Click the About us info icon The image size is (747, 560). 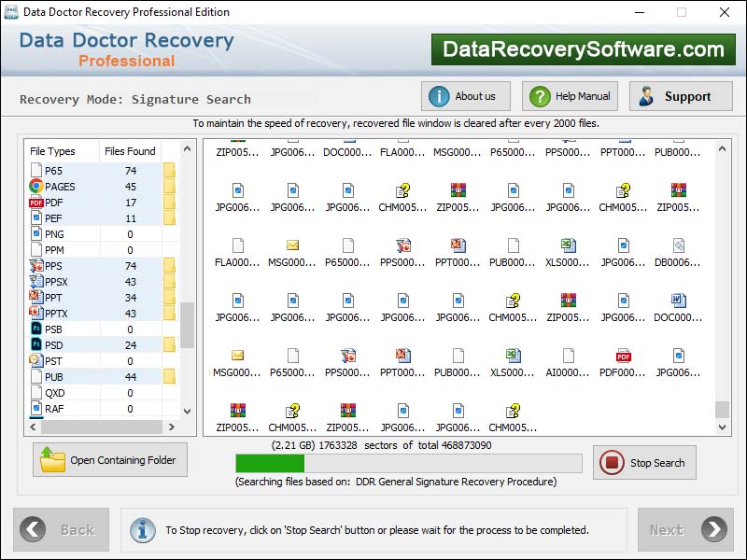click(439, 97)
